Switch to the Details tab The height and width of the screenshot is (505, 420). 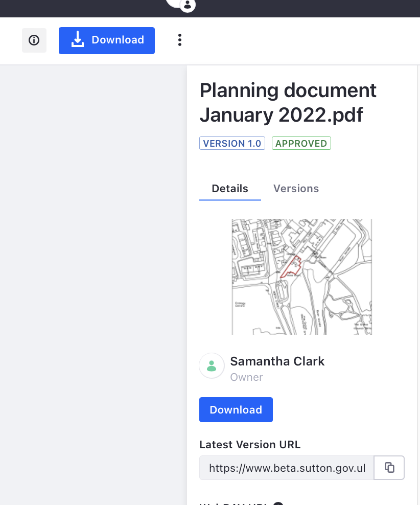(x=230, y=189)
